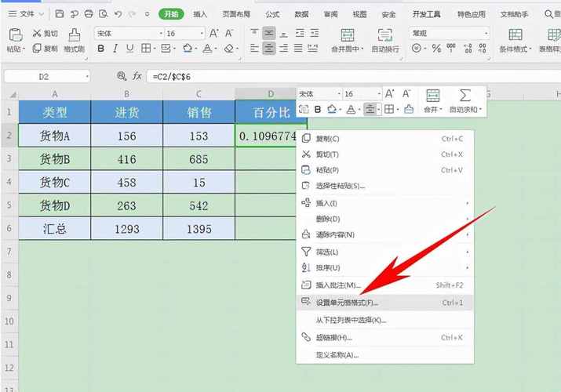Click the search magnifier at top right
The width and height of the screenshot is (561, 392).
pos(548,14)
